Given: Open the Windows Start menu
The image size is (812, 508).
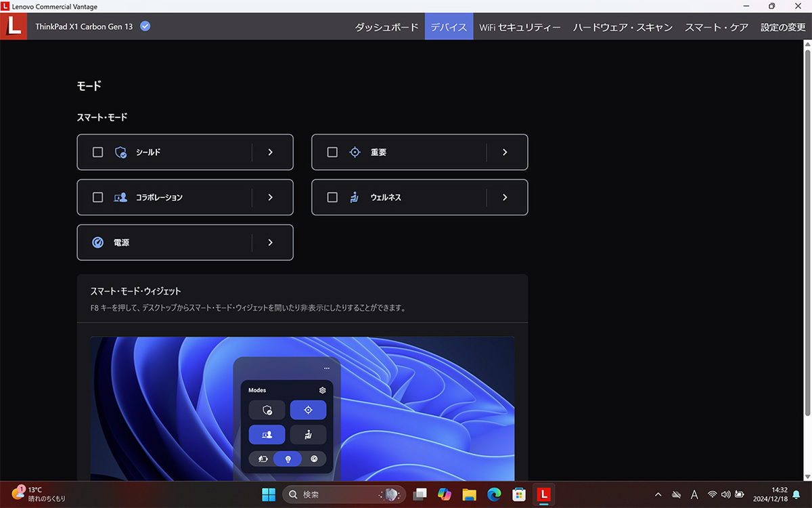Looking at the screenshot, I should point(269,494).
